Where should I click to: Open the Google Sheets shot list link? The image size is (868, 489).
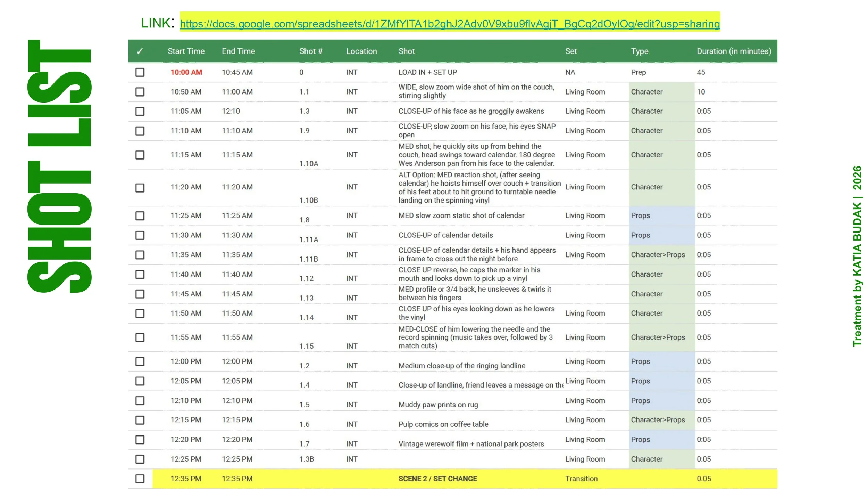click(450, 24)
